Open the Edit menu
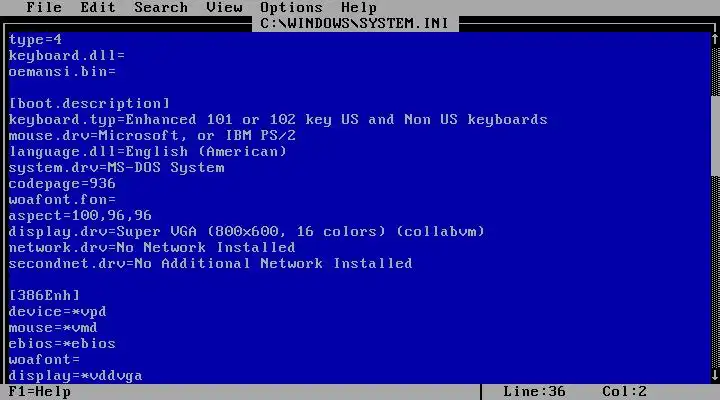 point(98,7)
